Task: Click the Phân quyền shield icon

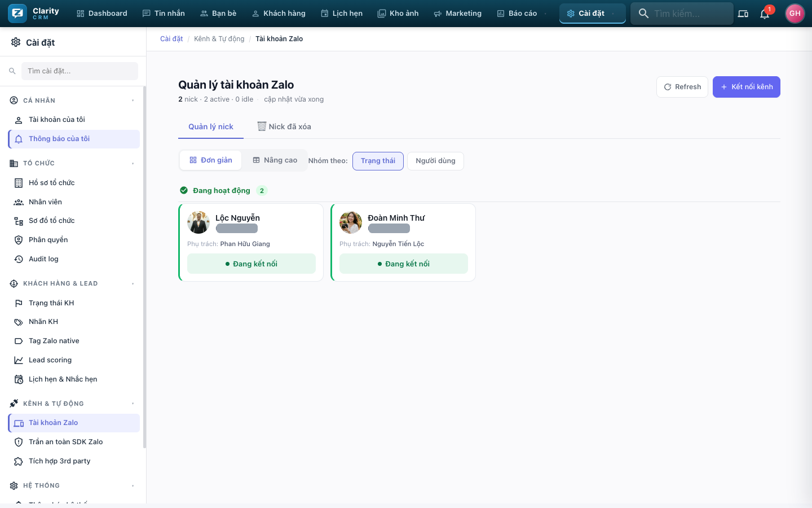Action: click(19, 240)
